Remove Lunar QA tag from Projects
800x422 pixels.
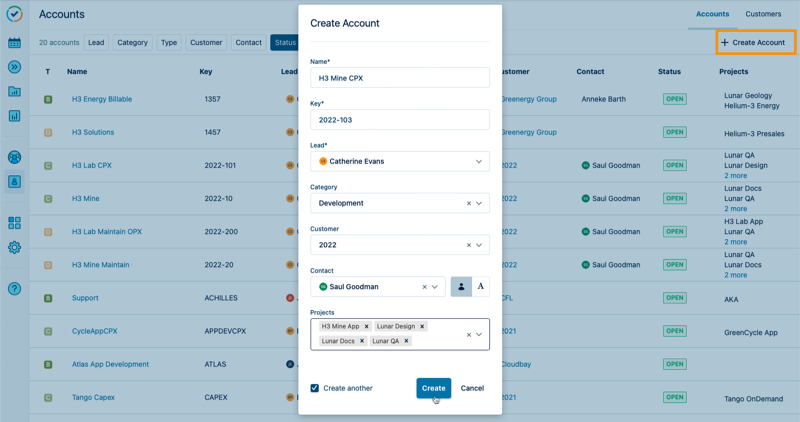(x=407, y=341)
